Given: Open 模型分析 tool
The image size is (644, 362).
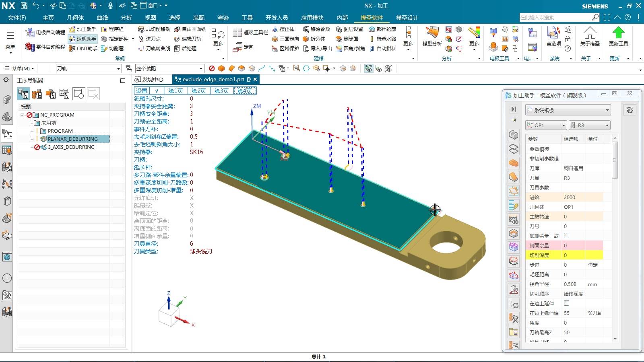Looking at the screenshot, I should 432,37.
